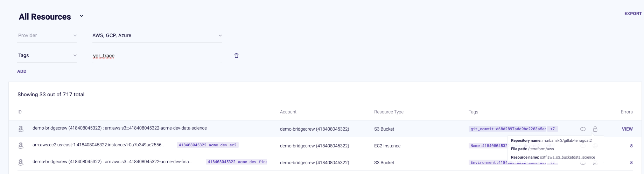Expand the +7 tags badge
Viewport: 644px width, 174px height.
[x=552, y=129]
